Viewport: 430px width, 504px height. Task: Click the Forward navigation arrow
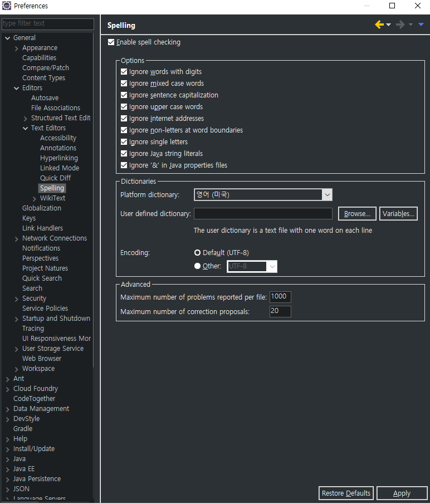tap(400, 25)
